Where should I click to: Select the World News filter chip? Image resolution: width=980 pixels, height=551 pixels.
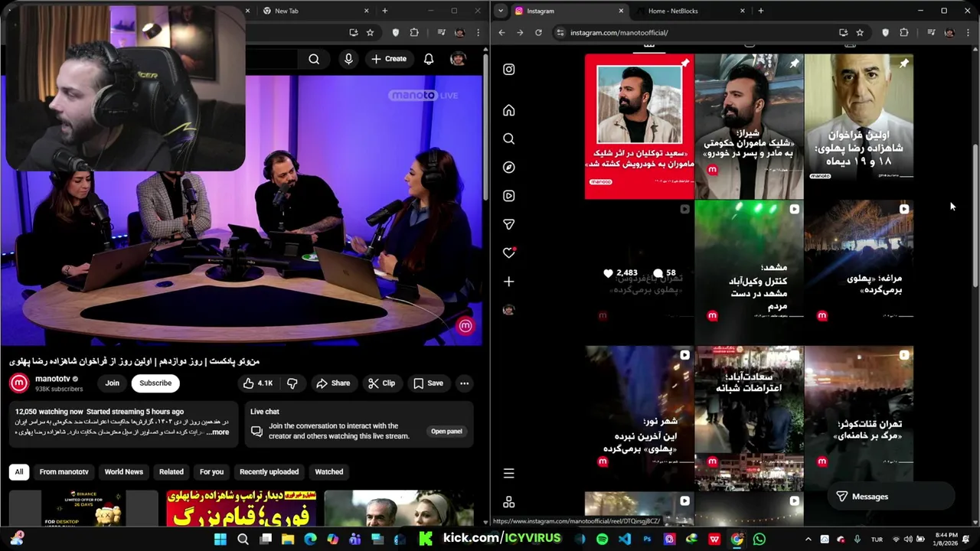(124, 472)
